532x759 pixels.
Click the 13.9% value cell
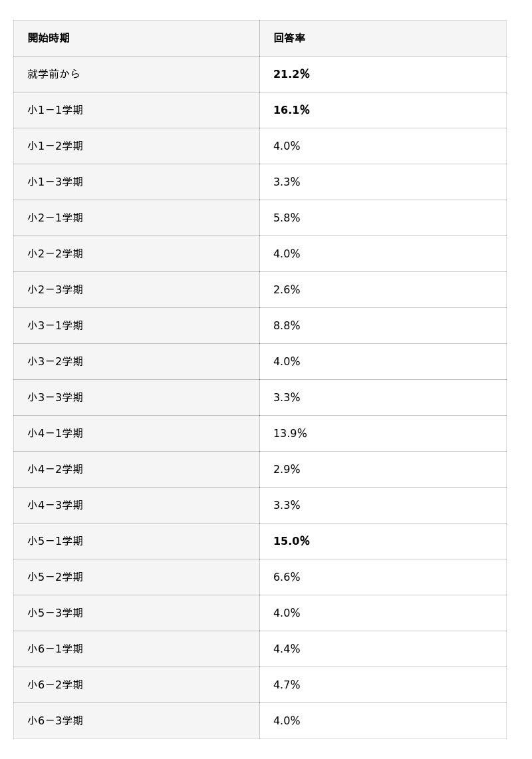point(290,434)
